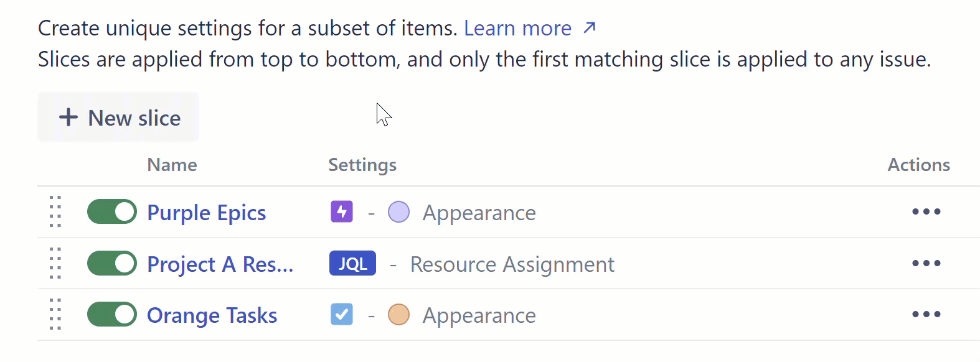Click the blue Task checkbox issue icon
The height and width of the screenshot is (362, 980).
point(341,314)
